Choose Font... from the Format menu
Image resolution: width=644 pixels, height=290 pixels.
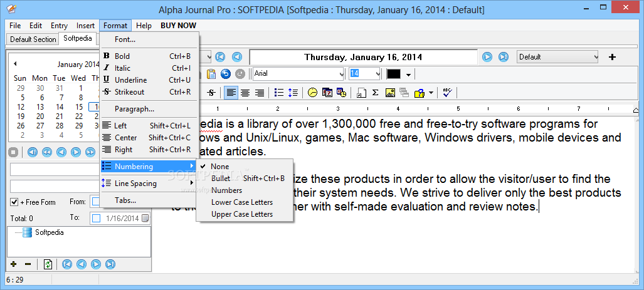(x=149, y=39)
